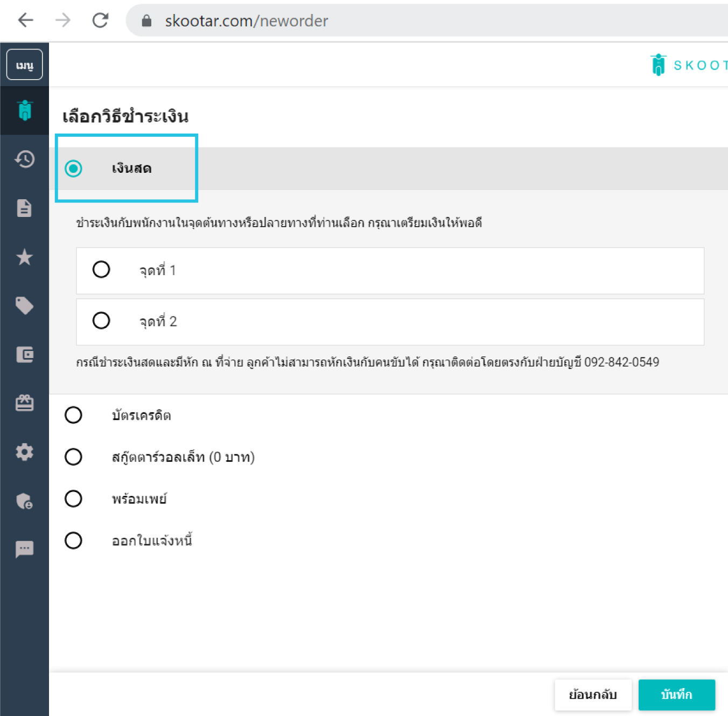Screen dimensions: 728x716
Task: Select the จุดที่ 2 payment point radio
Action: click(101, 320)
